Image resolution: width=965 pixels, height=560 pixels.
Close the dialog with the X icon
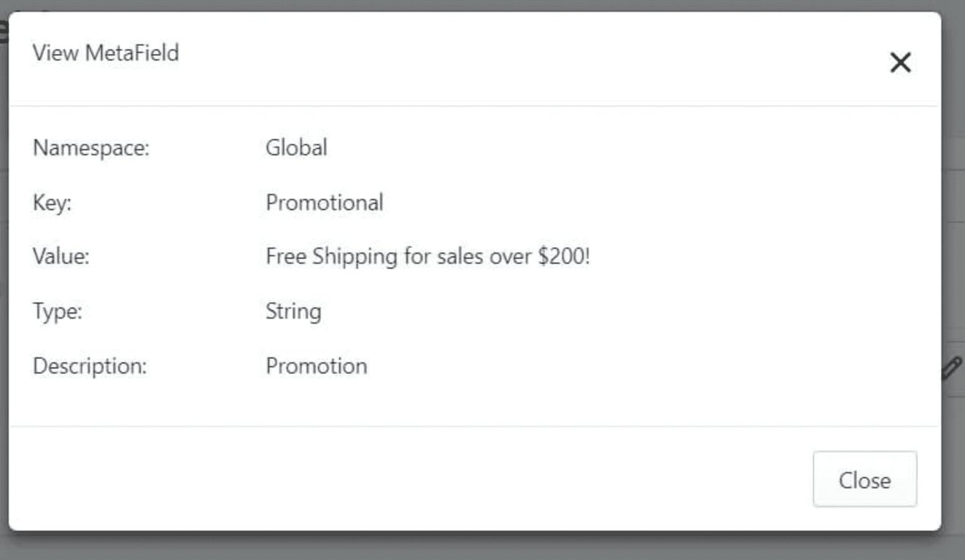(x=901, y=63)
